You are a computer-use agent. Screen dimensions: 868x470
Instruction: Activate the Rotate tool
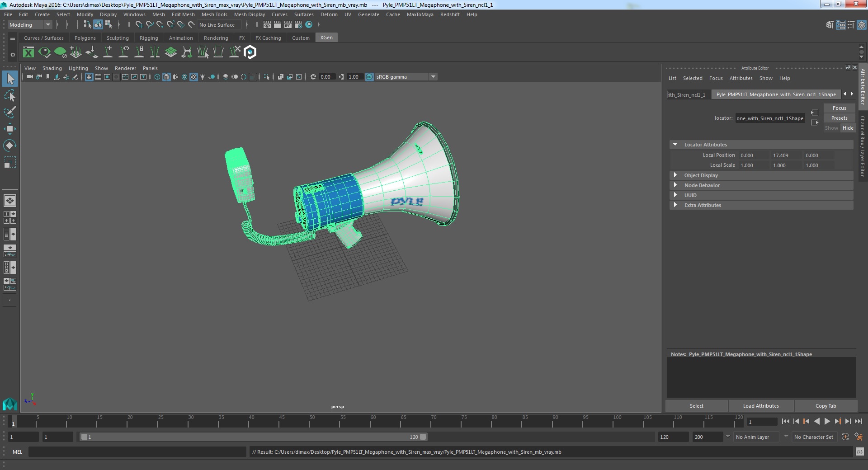pyautogui.click(x=10, y=145)
